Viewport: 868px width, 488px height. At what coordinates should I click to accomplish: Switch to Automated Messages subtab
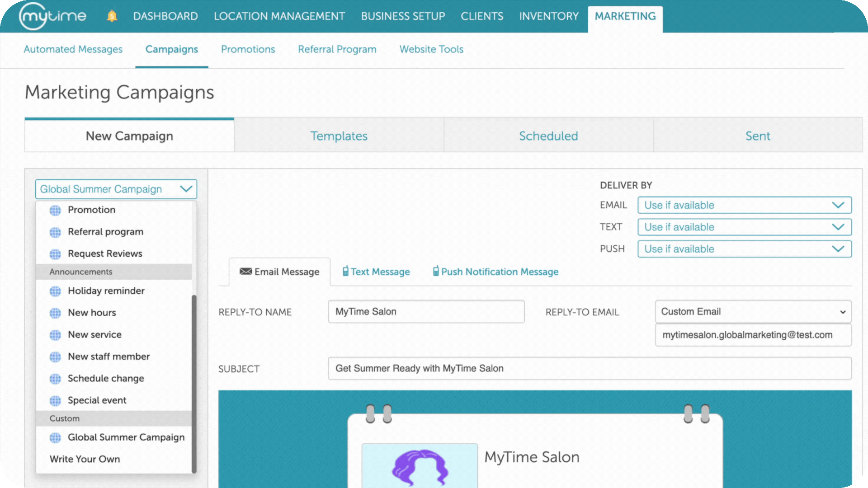(x=73, y=49)
